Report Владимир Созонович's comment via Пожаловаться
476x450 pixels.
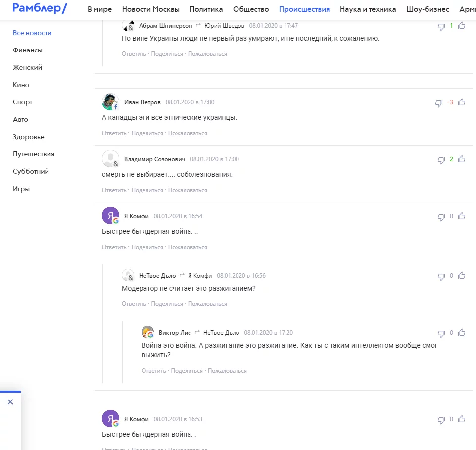click(x=188, y=190)
